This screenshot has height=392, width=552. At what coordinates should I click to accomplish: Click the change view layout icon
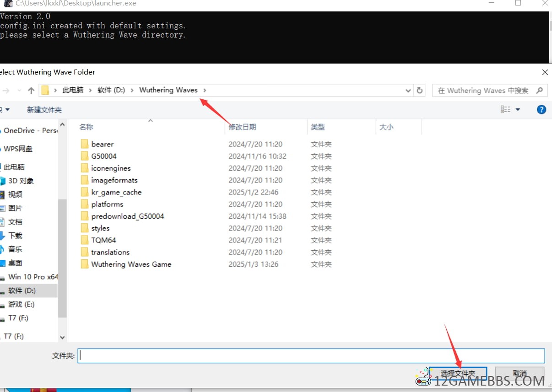coord(505,109)
